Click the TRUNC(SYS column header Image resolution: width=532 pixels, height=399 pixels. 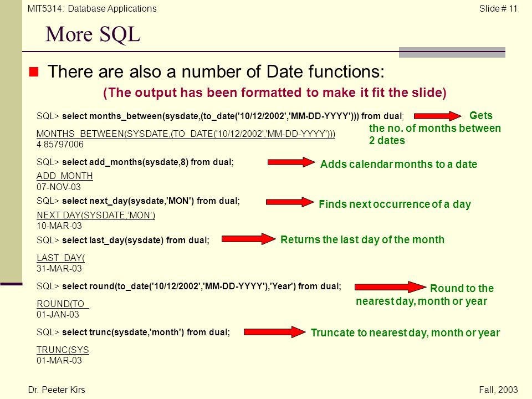63,350
